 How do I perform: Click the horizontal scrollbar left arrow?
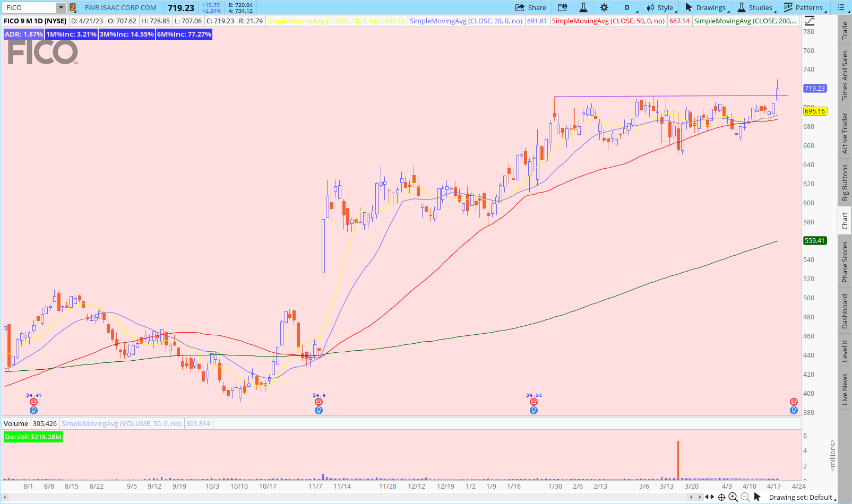5,497
